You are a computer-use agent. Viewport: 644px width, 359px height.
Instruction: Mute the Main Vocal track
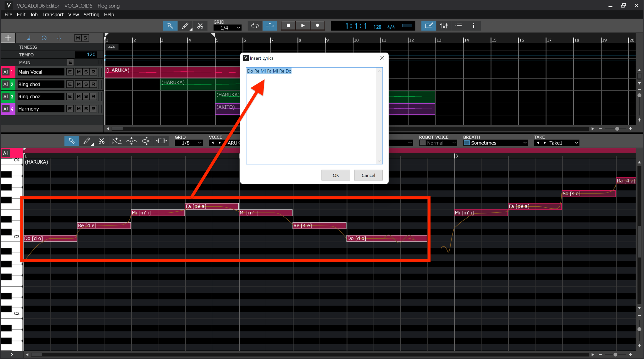point(78,72)
